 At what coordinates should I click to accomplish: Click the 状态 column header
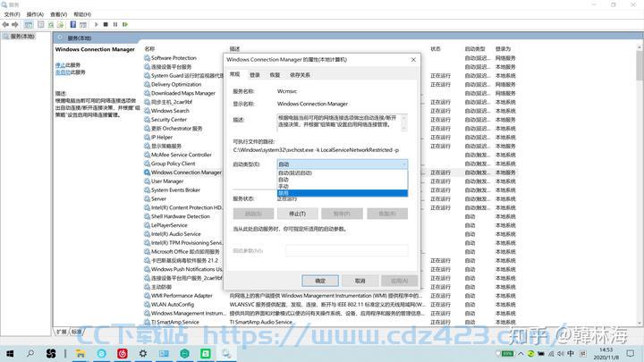436,49
